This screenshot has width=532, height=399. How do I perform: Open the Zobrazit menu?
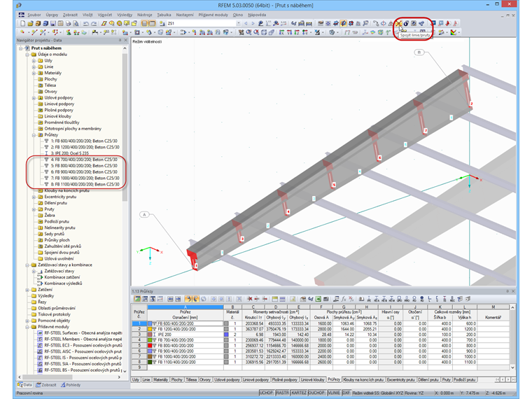[x=70, y=15]
